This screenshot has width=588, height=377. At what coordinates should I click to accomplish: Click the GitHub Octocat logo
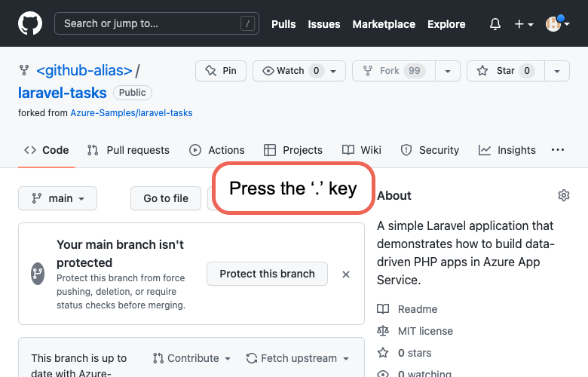coord(30,23)
